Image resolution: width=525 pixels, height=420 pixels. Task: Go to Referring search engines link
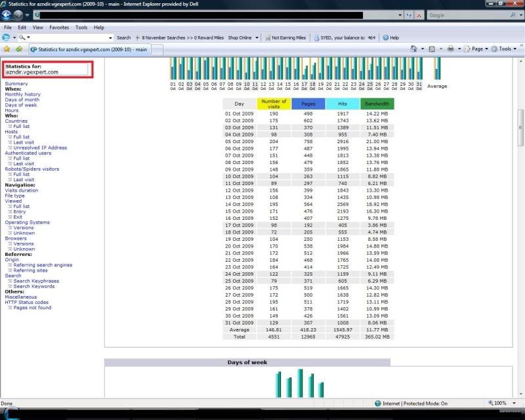(43, 265)
